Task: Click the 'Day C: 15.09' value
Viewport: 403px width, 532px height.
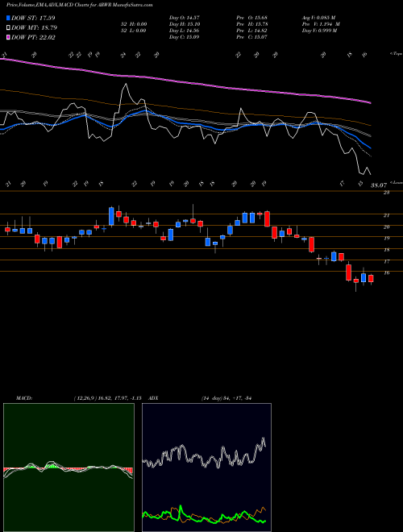Action: click(x=184, y=37)
